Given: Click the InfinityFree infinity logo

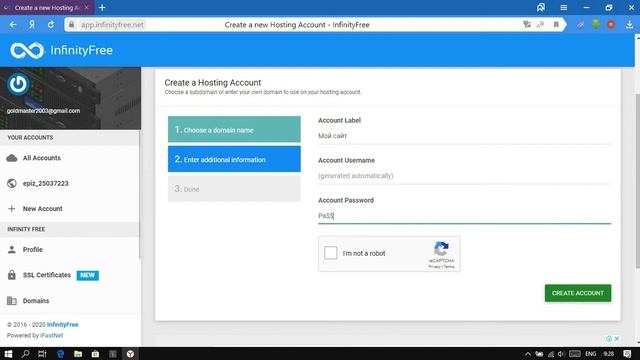Looking at the screenshot, I should pyautogui.click(x=27, y=51).
